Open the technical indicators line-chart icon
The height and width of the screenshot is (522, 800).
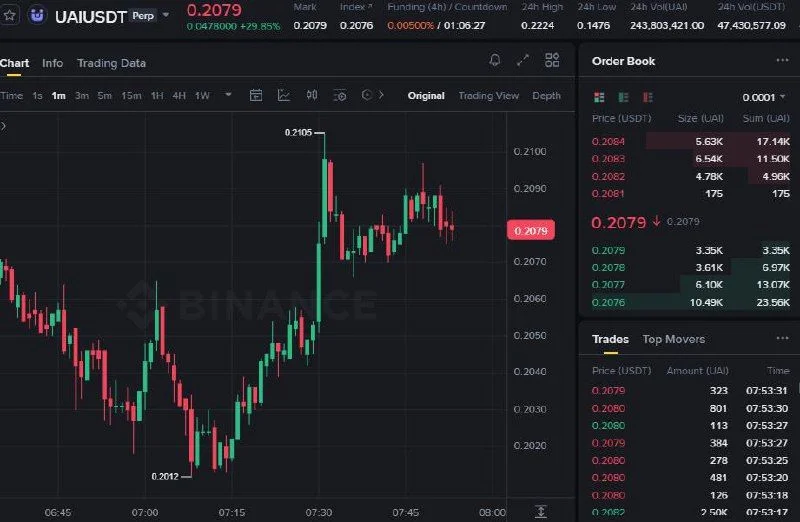(x=284, y=95)
